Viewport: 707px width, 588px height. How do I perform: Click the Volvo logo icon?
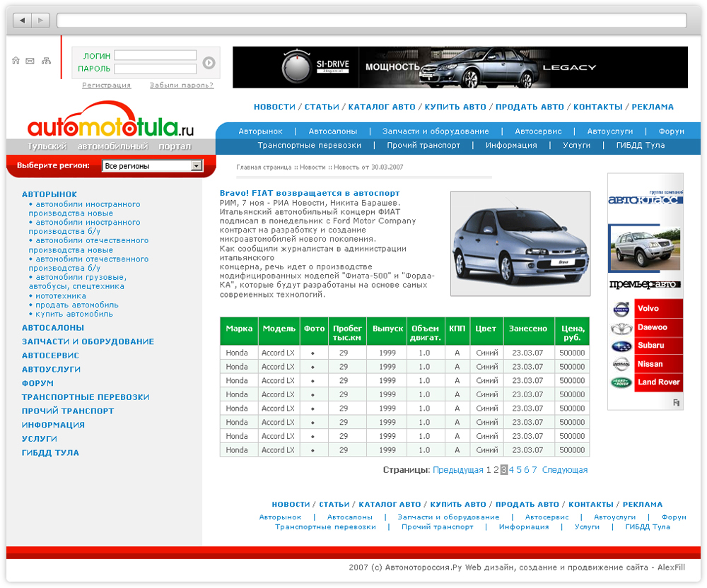pos(621,309)
